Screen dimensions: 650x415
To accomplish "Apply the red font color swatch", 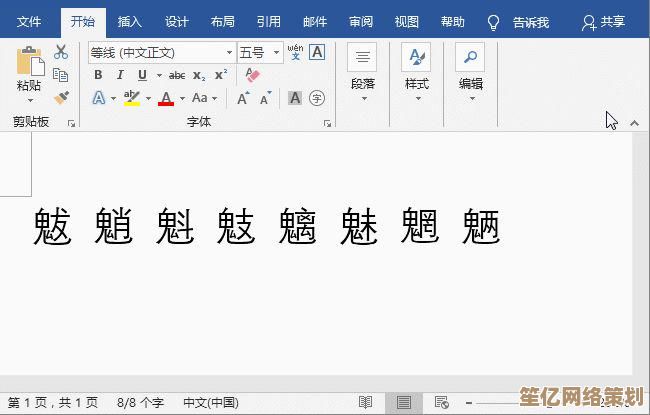I will (166, 98).
